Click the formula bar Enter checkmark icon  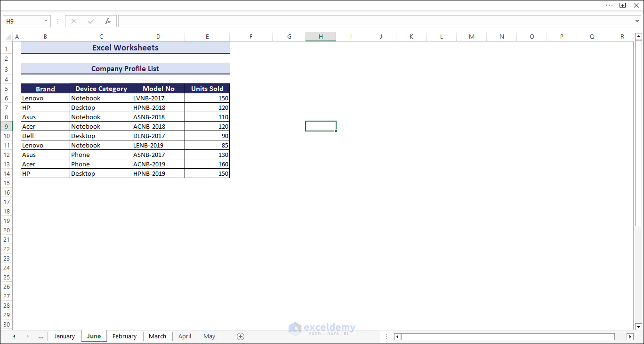point(91,21)
